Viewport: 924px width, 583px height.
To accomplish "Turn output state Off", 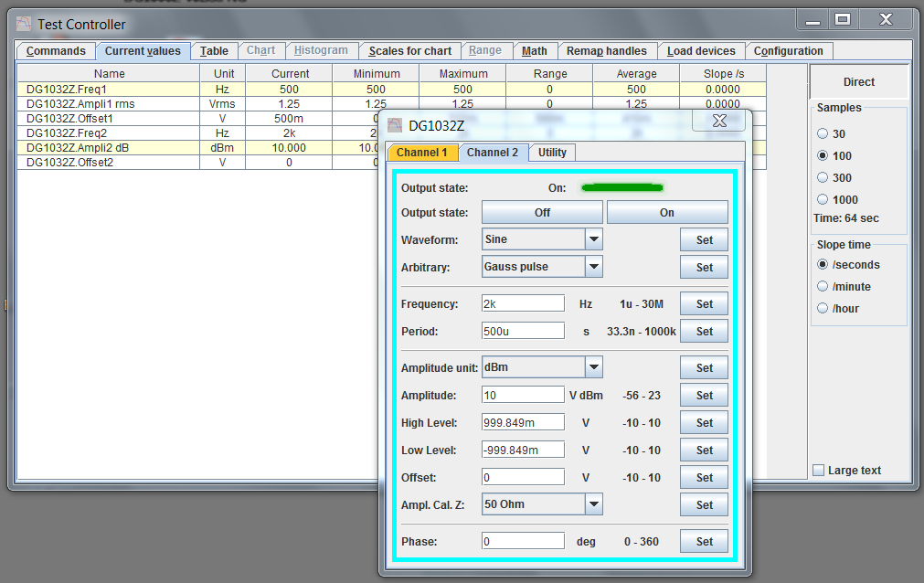I will pos(542,213).
